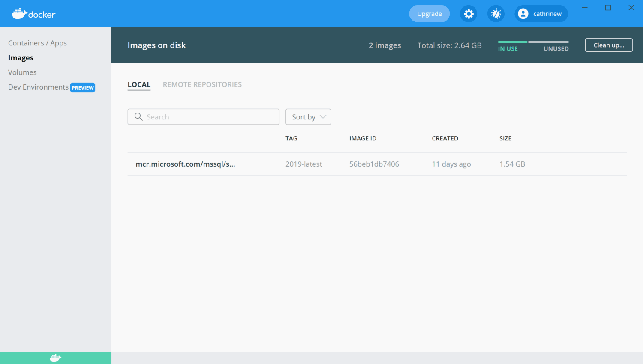Select the Local tab

(x=139, y=84)
